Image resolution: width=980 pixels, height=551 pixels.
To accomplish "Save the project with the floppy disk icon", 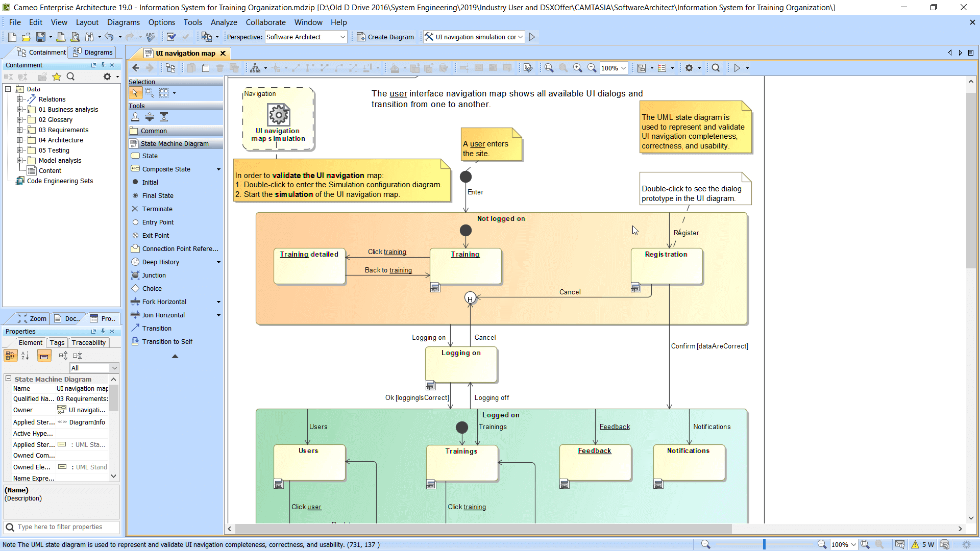I will [40, 37].
